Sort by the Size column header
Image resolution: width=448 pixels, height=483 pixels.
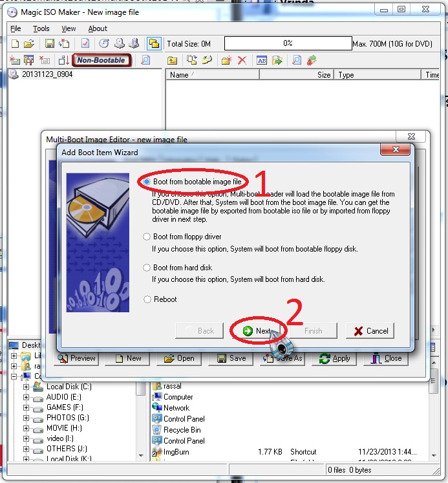297,75
